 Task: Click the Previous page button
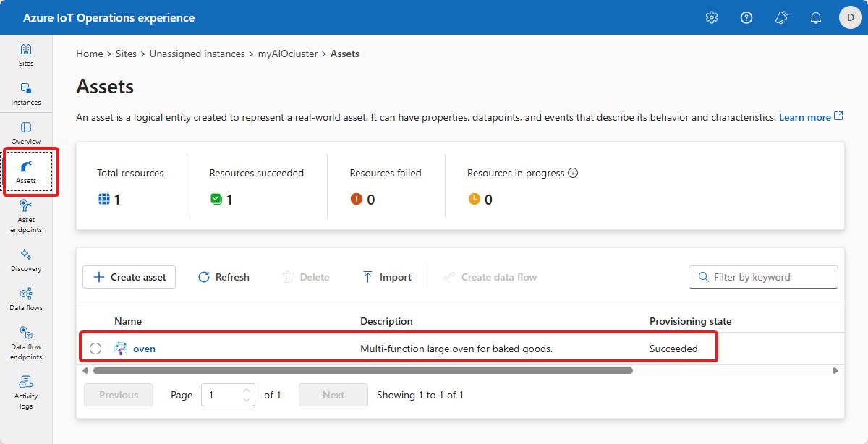[119, 395]
